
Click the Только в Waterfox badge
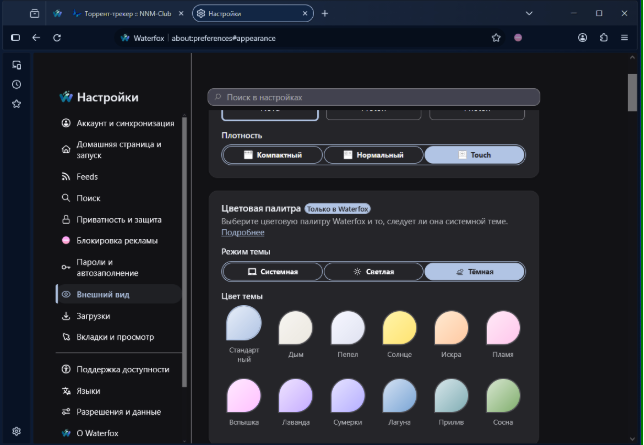(x=337, y=209)
